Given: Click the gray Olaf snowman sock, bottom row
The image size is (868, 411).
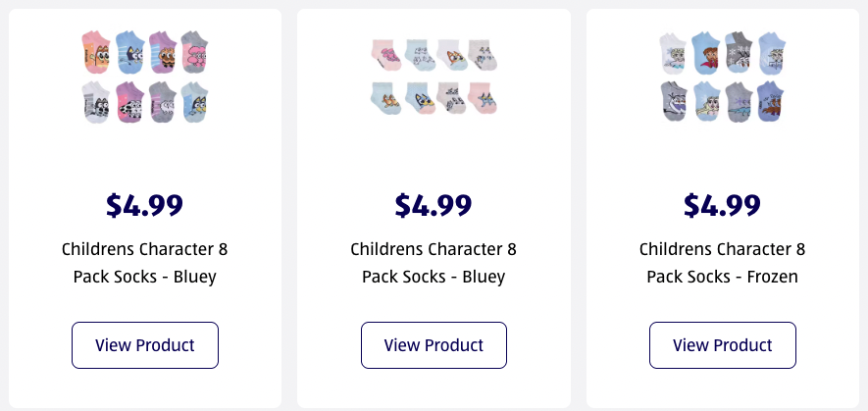Looking at the screenshot, I should pos(675,100).
